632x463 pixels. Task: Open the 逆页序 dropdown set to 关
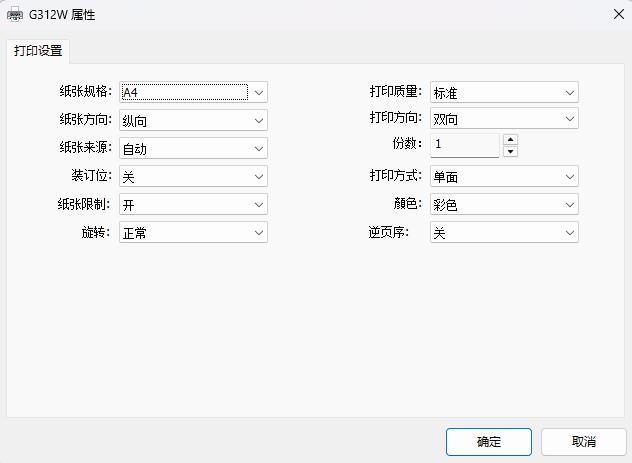pyautogui.click(x=504, y=233)
